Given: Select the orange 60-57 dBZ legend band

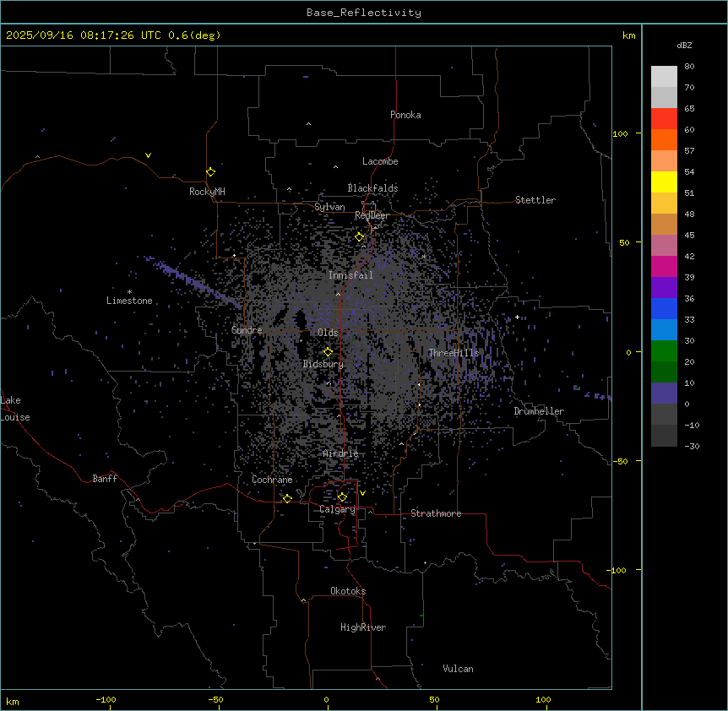Looking at the screenshot, I should (664, 139).
